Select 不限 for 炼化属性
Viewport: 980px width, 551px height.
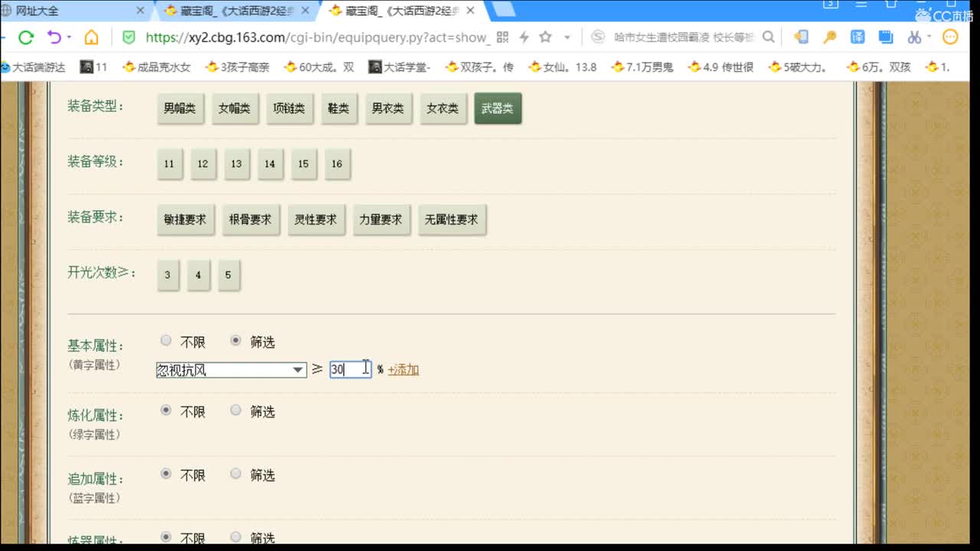pos(166,411)
